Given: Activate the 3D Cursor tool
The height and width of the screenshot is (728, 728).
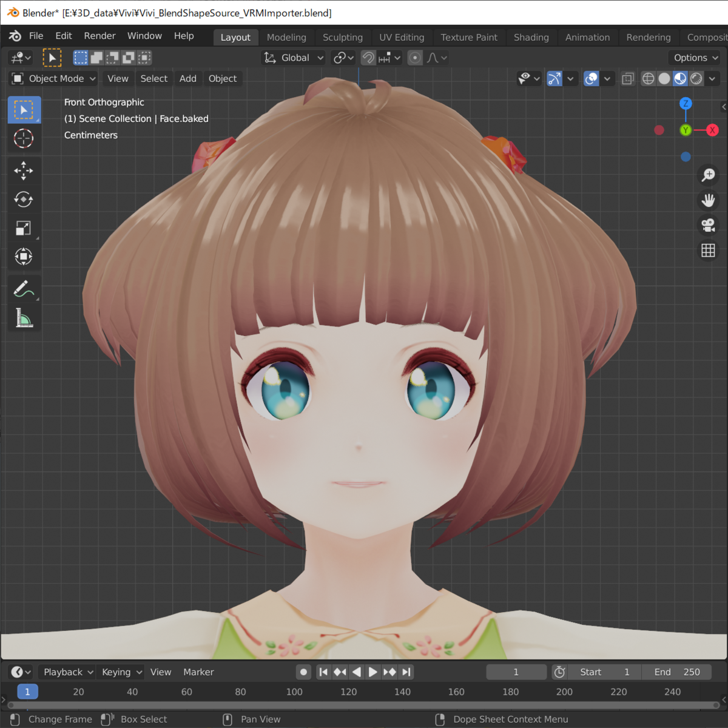Looking at the screenshot, I should coord(24,139).
